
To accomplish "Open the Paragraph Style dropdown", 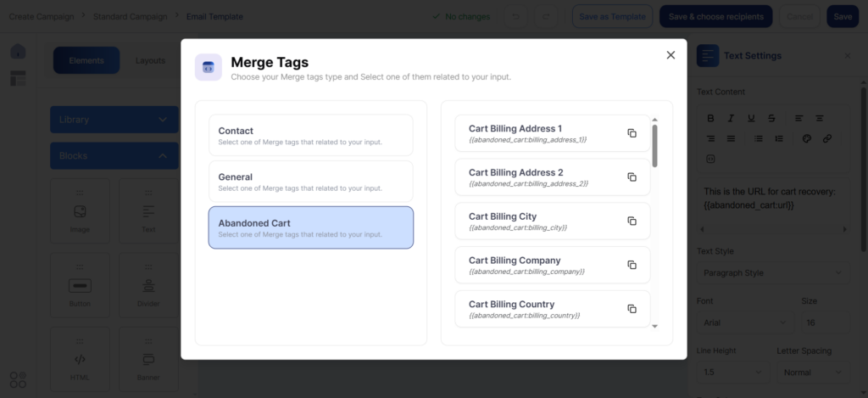I will click(771, 273).
